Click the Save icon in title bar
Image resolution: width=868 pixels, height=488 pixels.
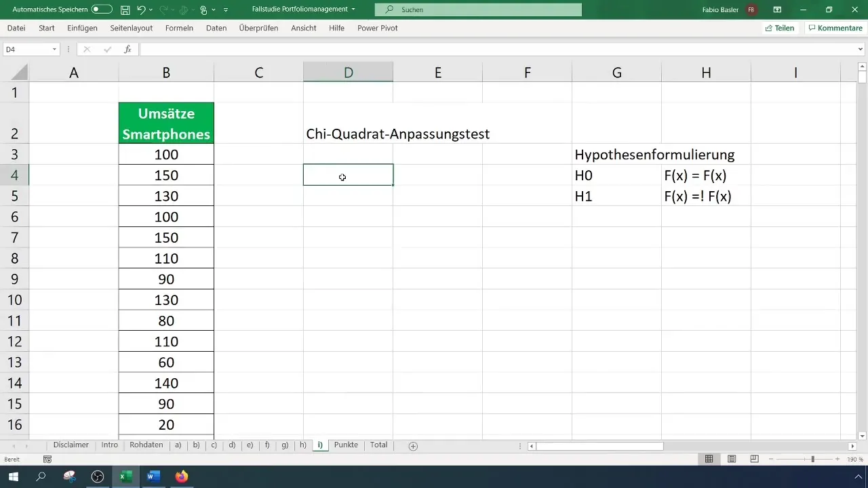tap(125, 9)
